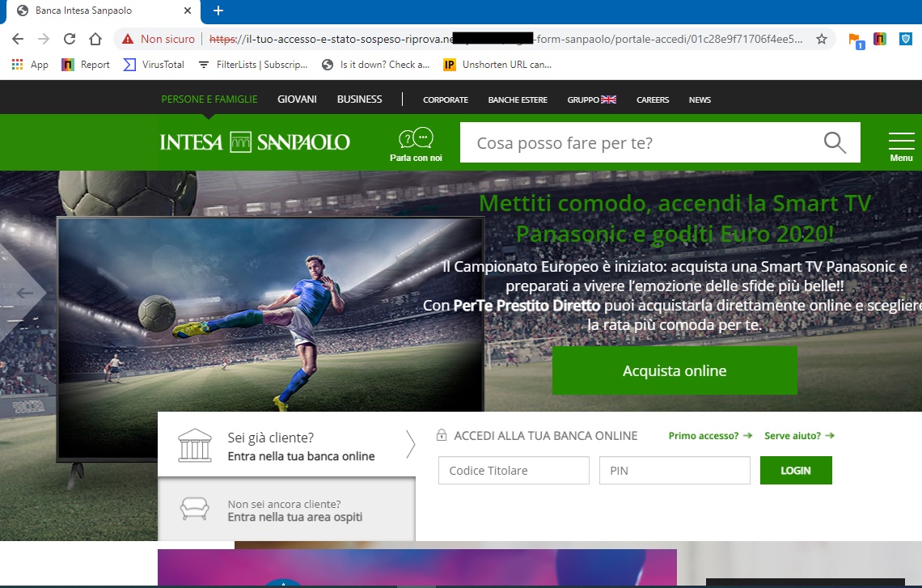The image size is (922, 588).
Task: Click the bank building icon
Action: click(x=195, y=445)
